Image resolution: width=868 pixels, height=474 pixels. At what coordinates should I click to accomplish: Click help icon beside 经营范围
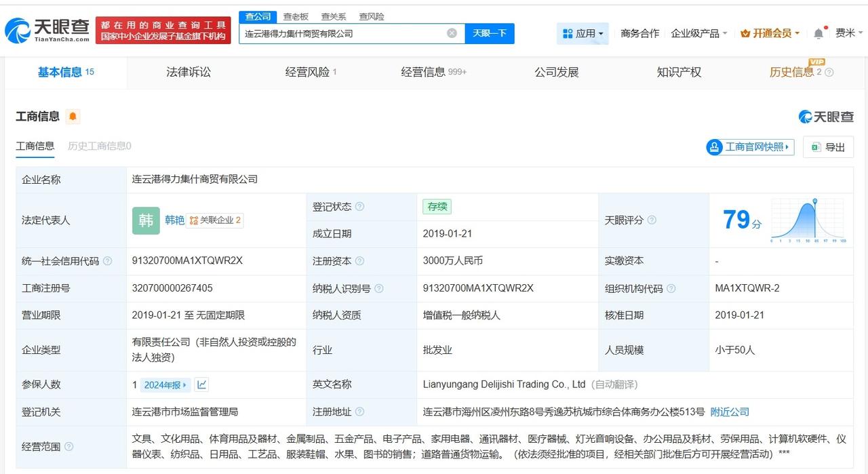(x=68, y=447)
